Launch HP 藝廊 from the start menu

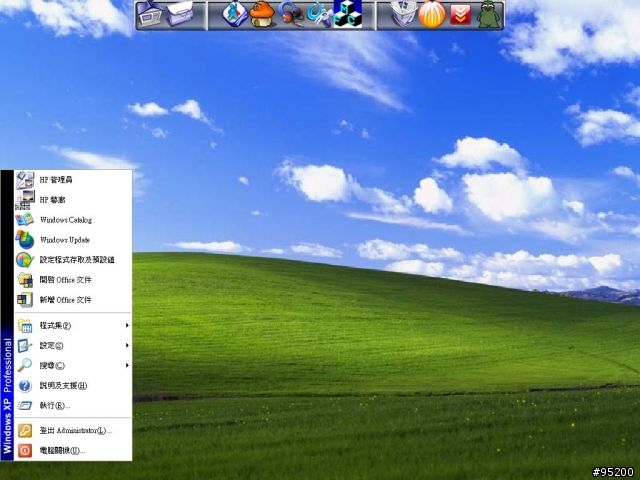click(73, 200)
